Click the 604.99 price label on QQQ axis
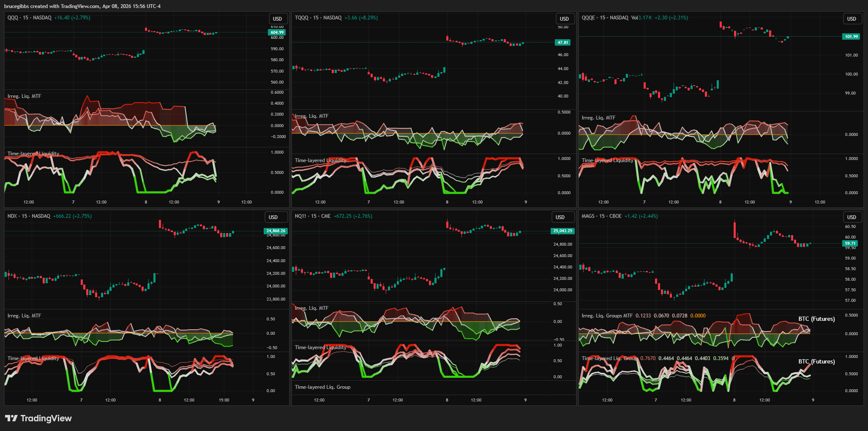The width and height of the screenshot is (868, 431). point(276,32)
